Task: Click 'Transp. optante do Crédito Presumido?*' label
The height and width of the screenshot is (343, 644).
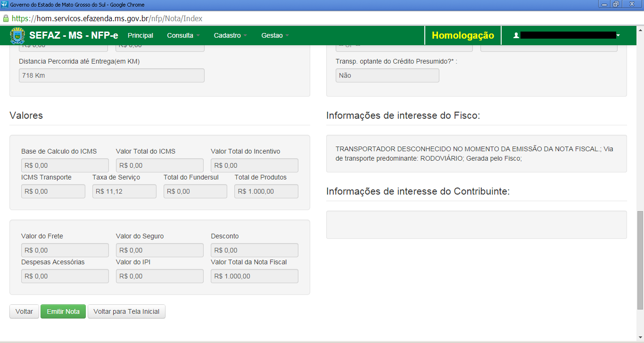Action: point(396,61)
